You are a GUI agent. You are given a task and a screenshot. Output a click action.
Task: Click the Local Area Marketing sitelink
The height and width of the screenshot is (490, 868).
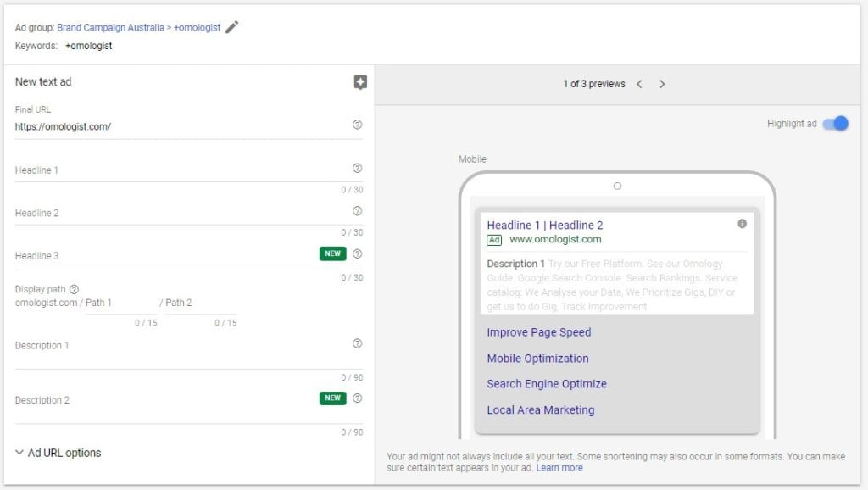click(540, 409)
